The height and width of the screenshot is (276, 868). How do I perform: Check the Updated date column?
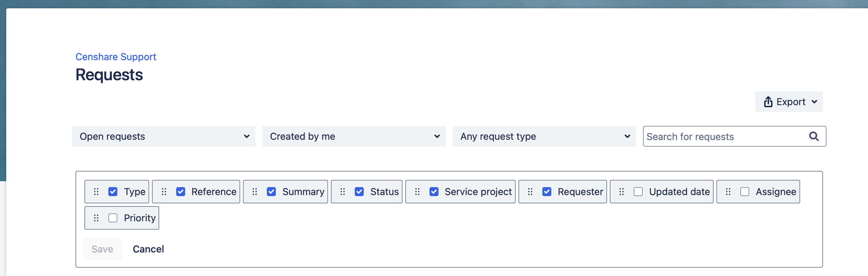click(x=638, y=192)
